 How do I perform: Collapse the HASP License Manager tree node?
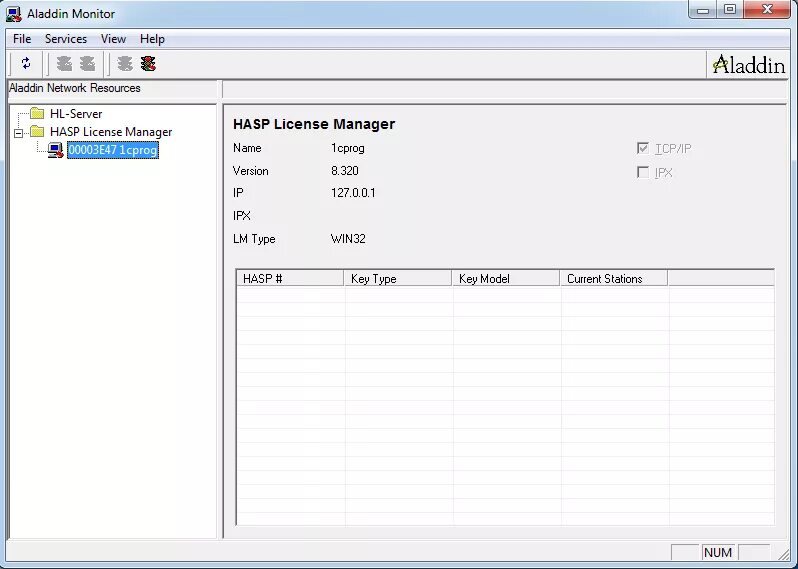(x=19, y=133)
